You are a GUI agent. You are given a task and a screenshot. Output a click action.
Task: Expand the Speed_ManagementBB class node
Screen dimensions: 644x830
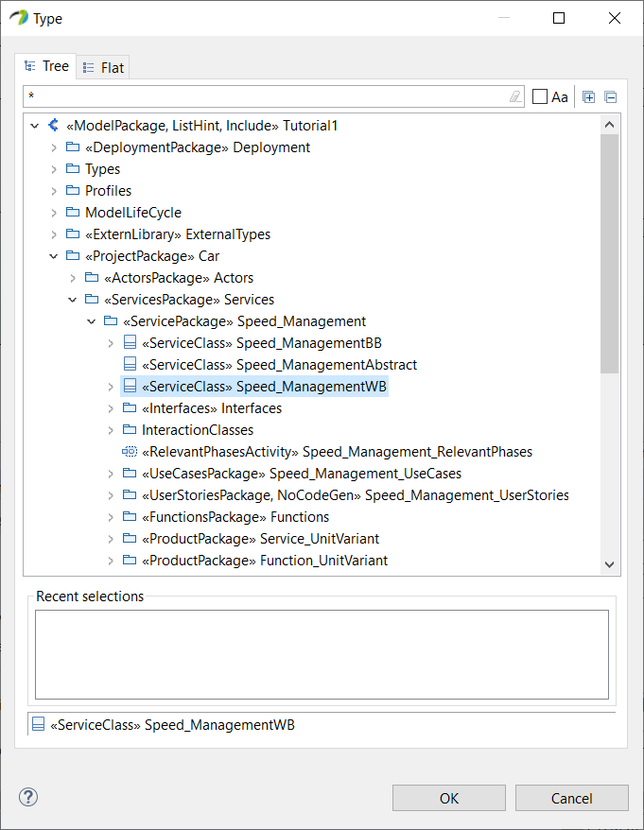click(111, 343)
